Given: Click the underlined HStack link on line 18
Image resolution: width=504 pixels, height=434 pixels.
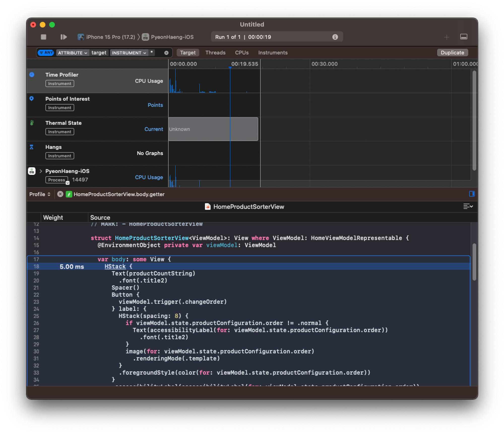Looking at the screenshot, I should [115, 266].
